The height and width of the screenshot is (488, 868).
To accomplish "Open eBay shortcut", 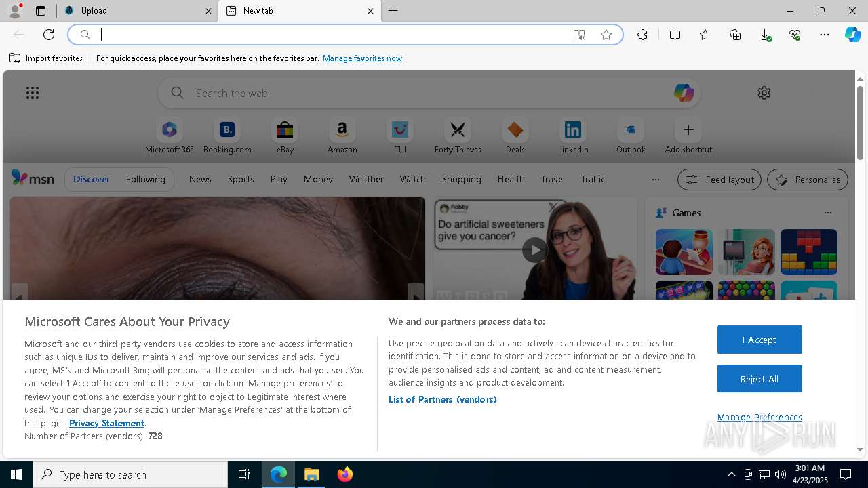I will point(285,136).
